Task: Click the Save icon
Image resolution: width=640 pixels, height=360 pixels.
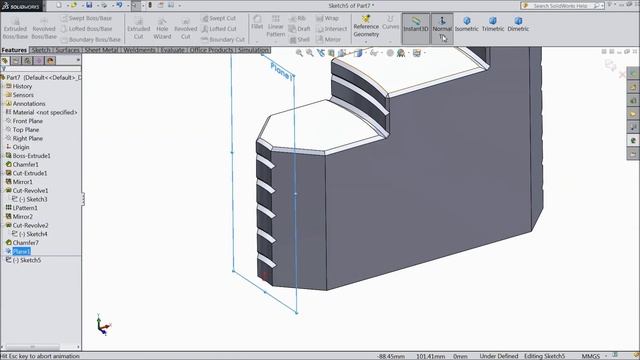Action: (89, 5)
